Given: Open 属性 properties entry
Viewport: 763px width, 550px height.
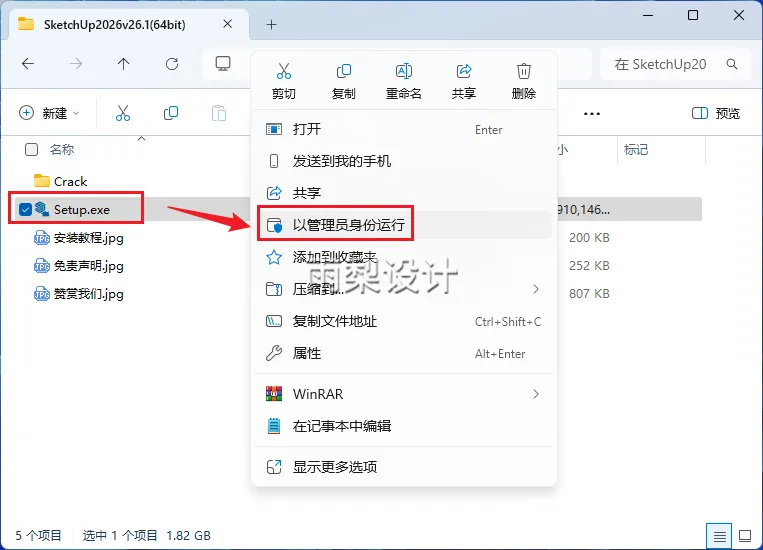Looking at the screenshot, I should coord(403,353).
